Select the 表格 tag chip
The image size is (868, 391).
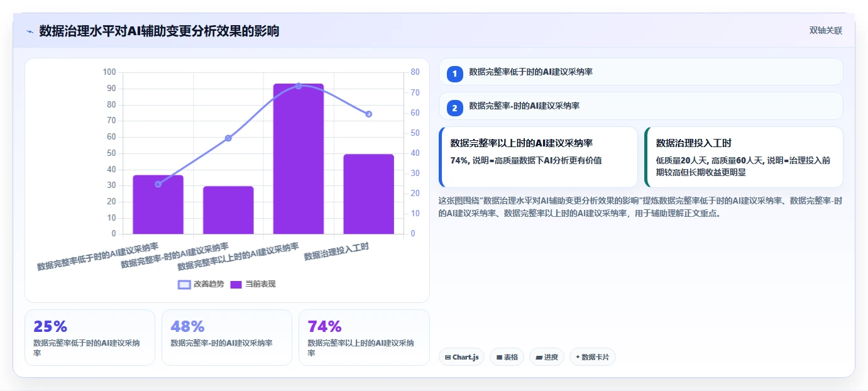tap(507, 357)
